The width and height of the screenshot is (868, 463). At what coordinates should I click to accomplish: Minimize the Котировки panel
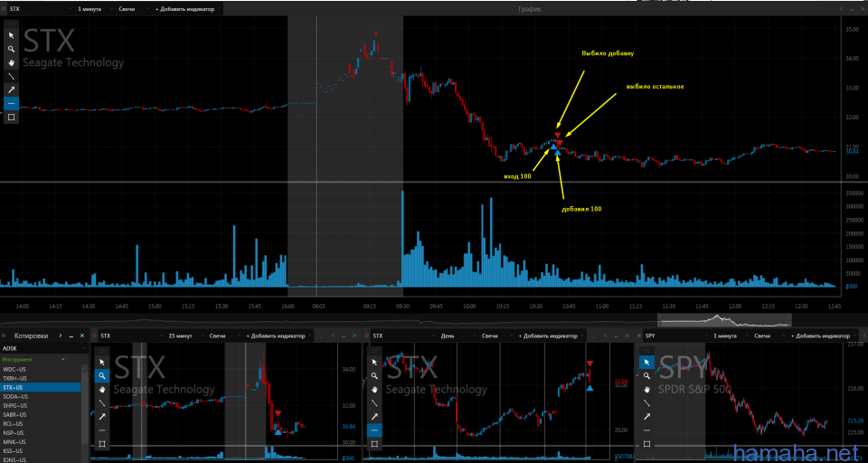71,336
